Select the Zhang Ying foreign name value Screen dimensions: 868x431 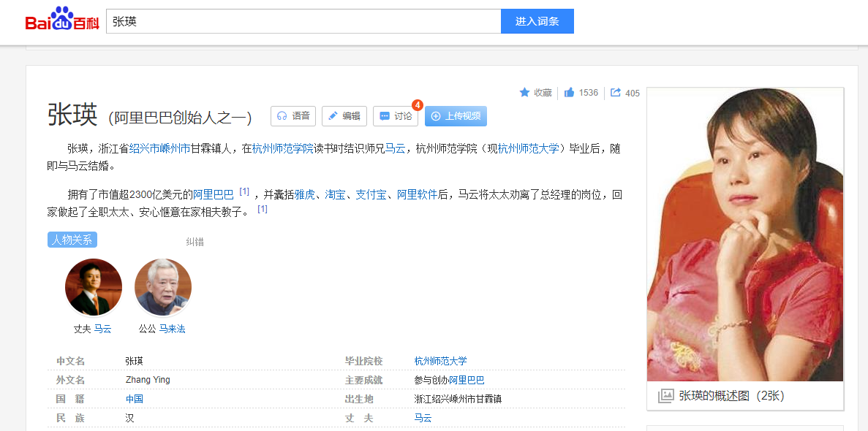click(148, 380)
